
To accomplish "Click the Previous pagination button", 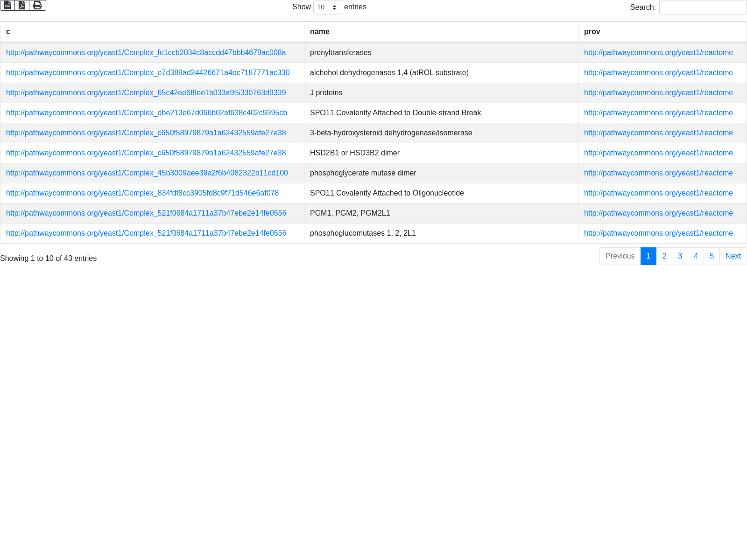I will [x=620, y=256].
